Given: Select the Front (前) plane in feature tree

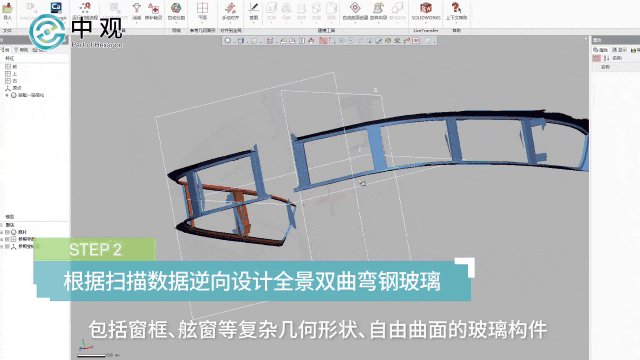Looking at the screenshot, I should pos(11,67).
